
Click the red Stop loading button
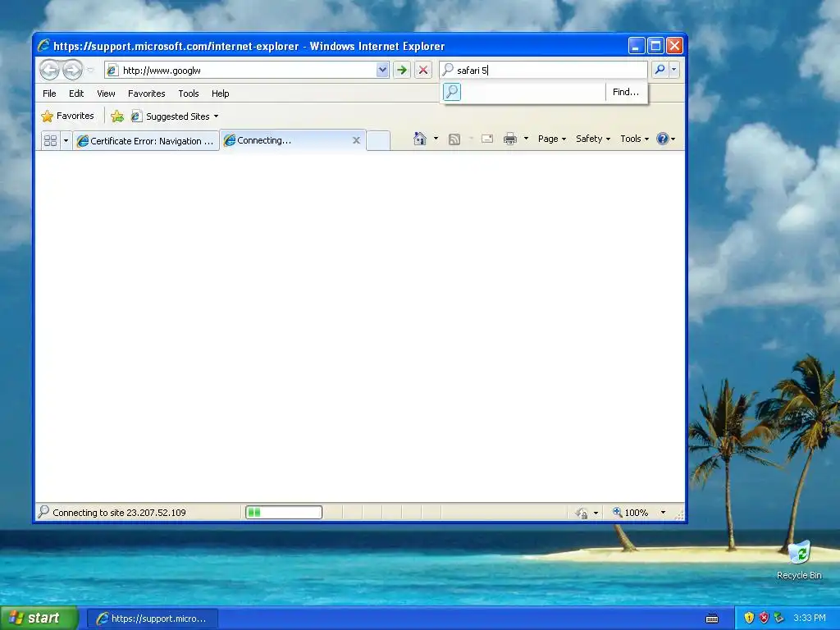pyautogui.click(x=422, y=70)
